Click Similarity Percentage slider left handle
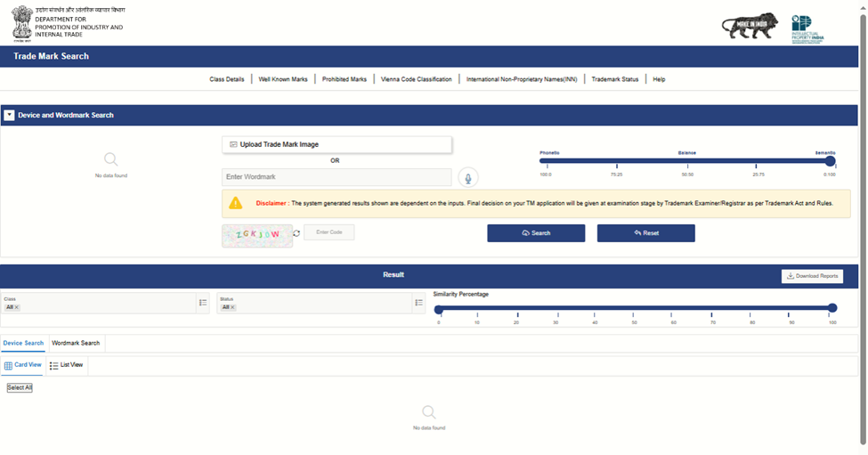Viewport: 868px width, 455px height. tap(438, 309)
